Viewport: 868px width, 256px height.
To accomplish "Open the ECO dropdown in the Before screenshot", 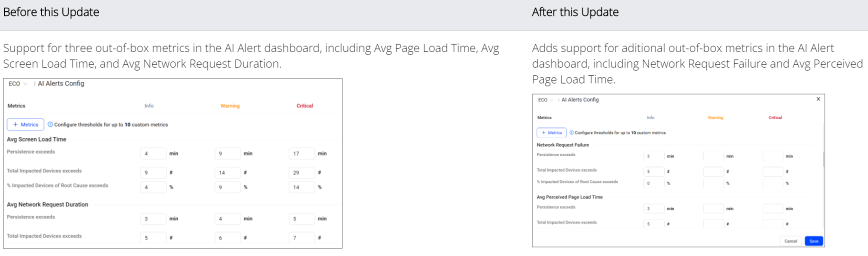I will coord(18,84).
